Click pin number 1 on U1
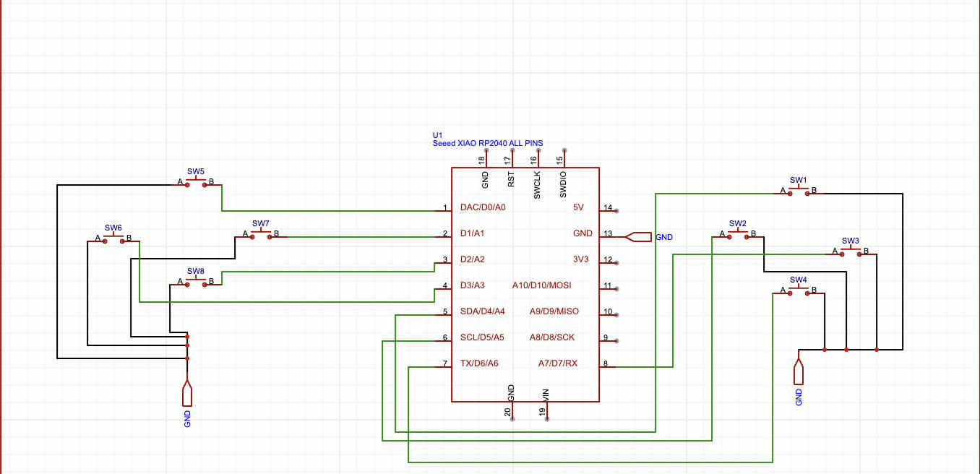980x474 pixels. (x=445, y=208)
